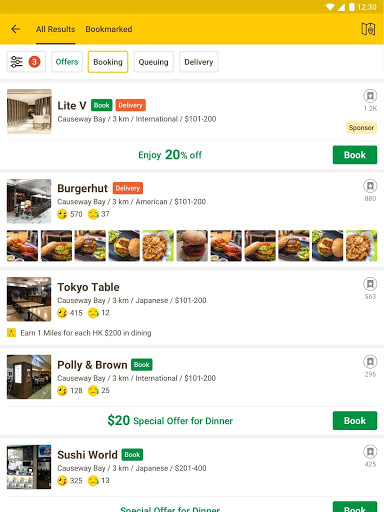Tap the back arrow icon
This screenshot has height=512, width=384.
click(x=15, y=29)
